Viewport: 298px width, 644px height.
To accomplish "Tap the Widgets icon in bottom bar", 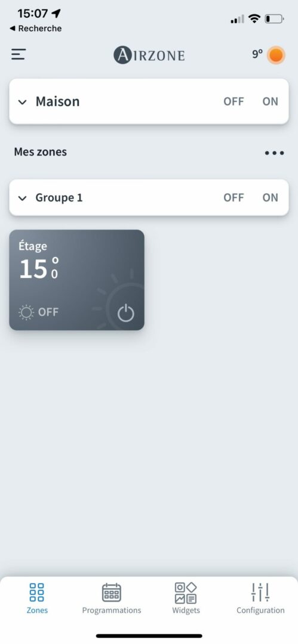I will pos(186,593).
